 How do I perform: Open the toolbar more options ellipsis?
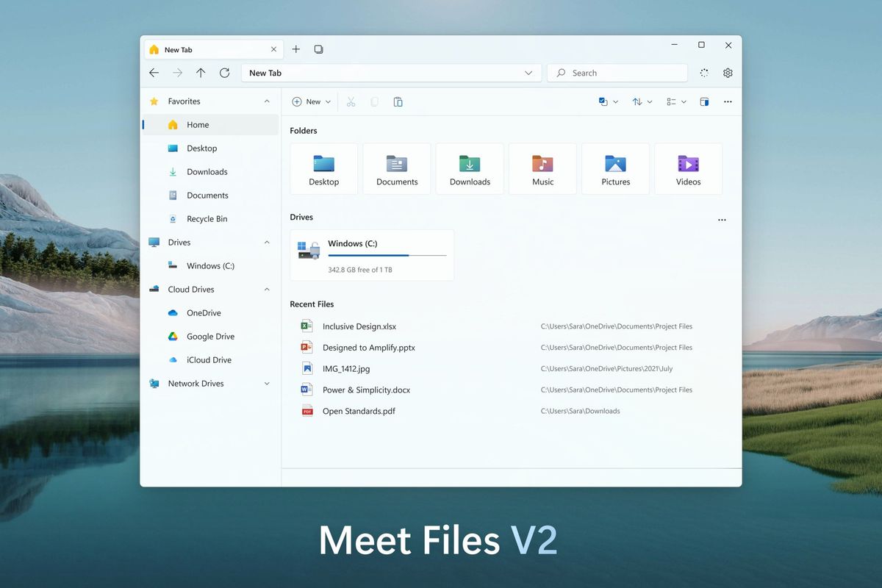pos(728,101)
